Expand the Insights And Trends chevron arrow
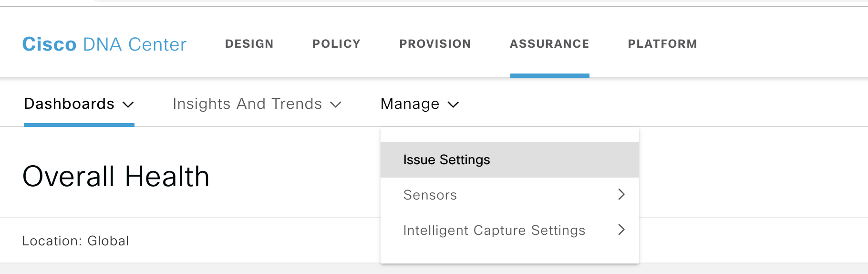 point(336,105)
